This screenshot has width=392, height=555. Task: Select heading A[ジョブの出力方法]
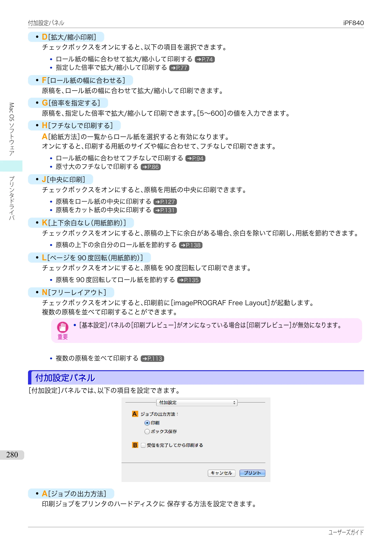pos(71,494)
